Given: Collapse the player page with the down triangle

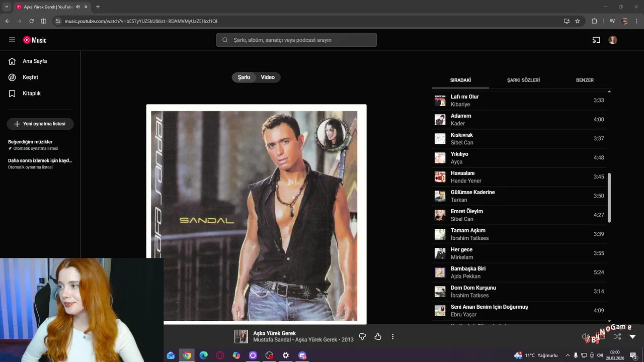Looking at the screenshot, I should point(633,336).
